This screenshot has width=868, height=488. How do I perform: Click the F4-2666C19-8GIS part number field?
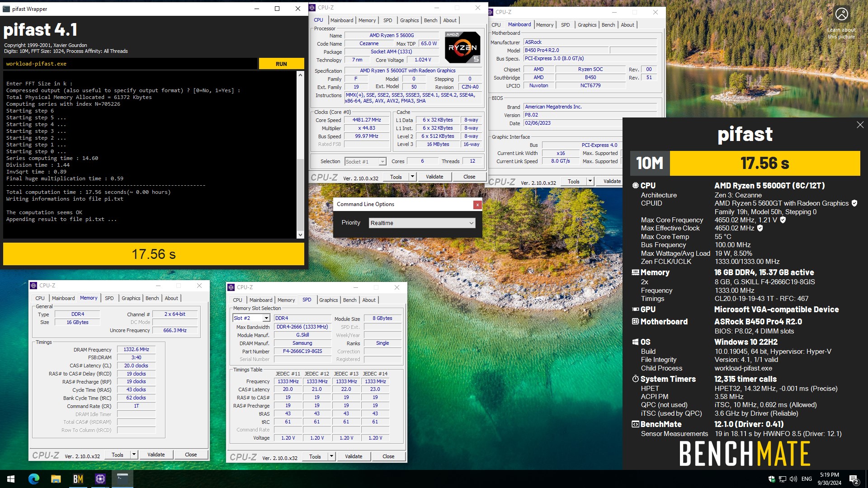302,351
